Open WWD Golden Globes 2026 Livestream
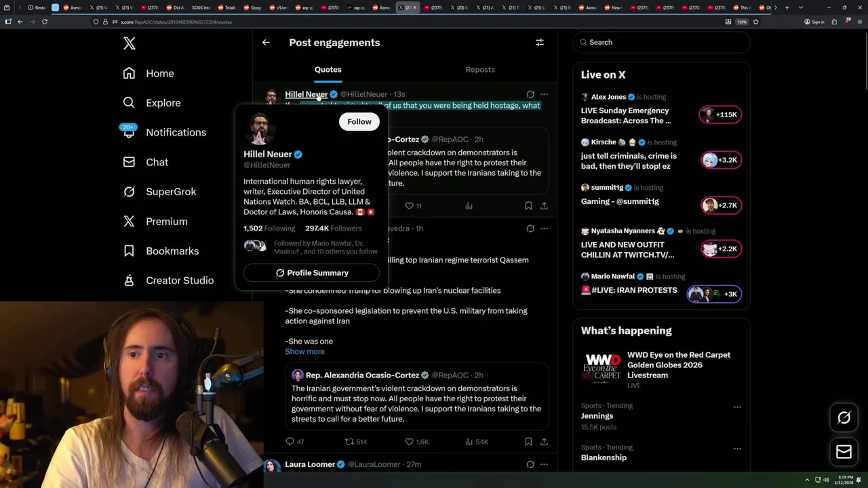This screenshot has height=488, width=868. pos(661,369)
